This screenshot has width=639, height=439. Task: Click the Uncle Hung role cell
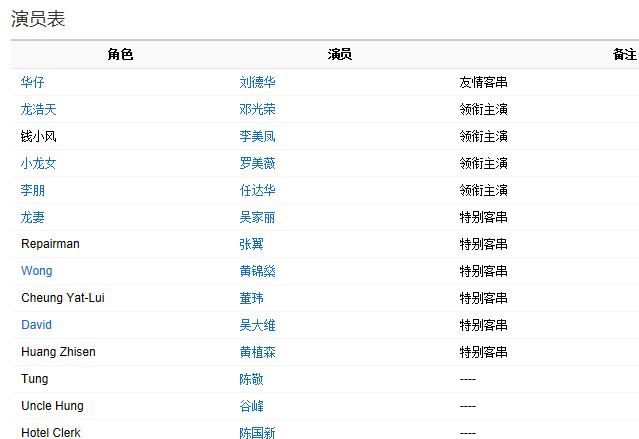[52, 406]
